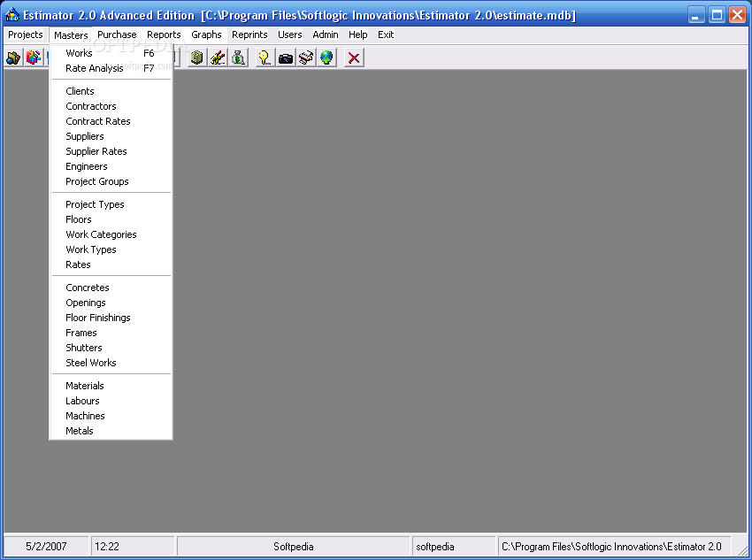Minimize the Estimator window
The width and height of the screenshot is (752, 560).
coord(696,15)
